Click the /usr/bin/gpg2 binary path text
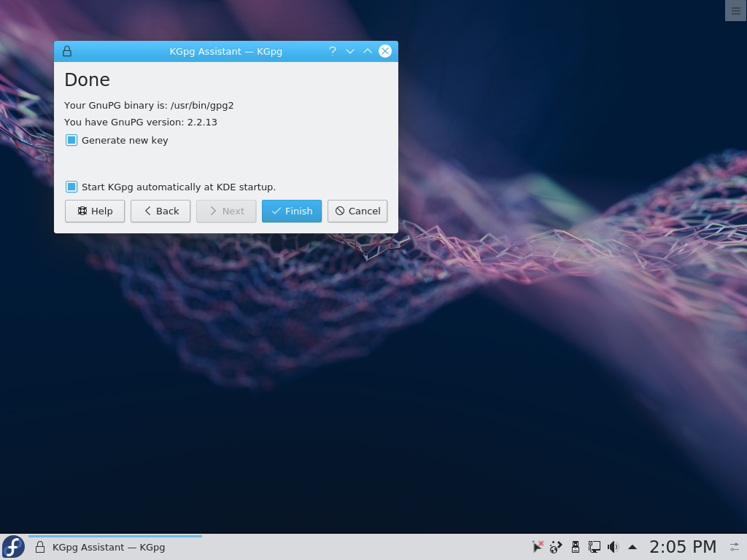Viewport: 747px width, 560px height. point(202,105)
